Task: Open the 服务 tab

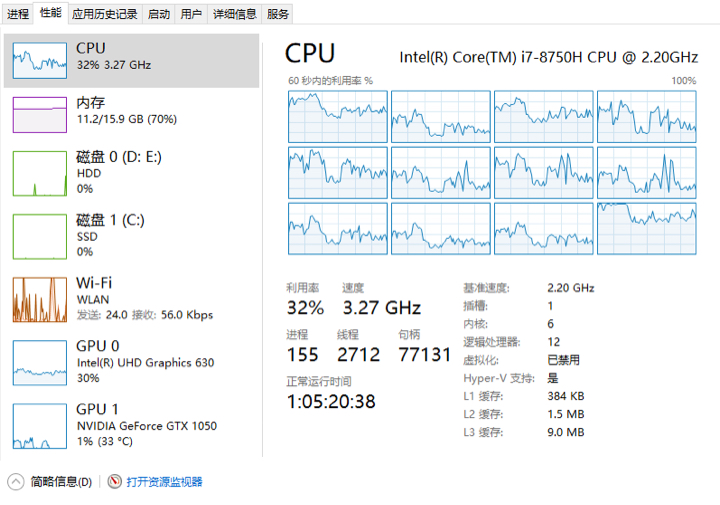Action: [x=277, y=14]
